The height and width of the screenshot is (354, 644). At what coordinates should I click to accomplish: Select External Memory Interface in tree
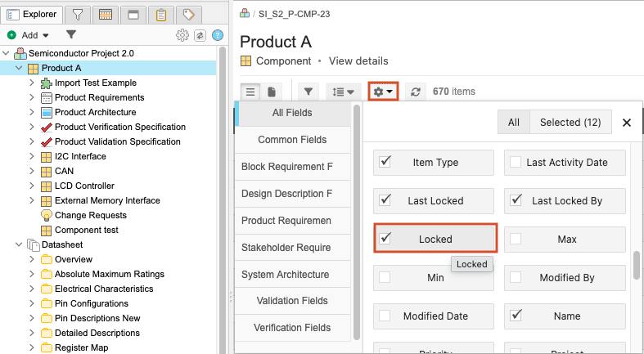coord(107,200)
